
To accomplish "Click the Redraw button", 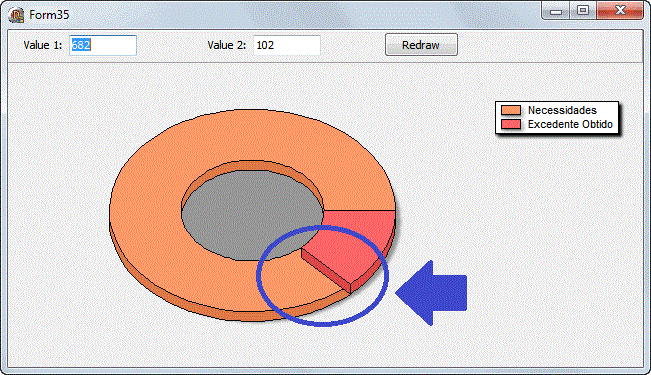I will point(421,45).
